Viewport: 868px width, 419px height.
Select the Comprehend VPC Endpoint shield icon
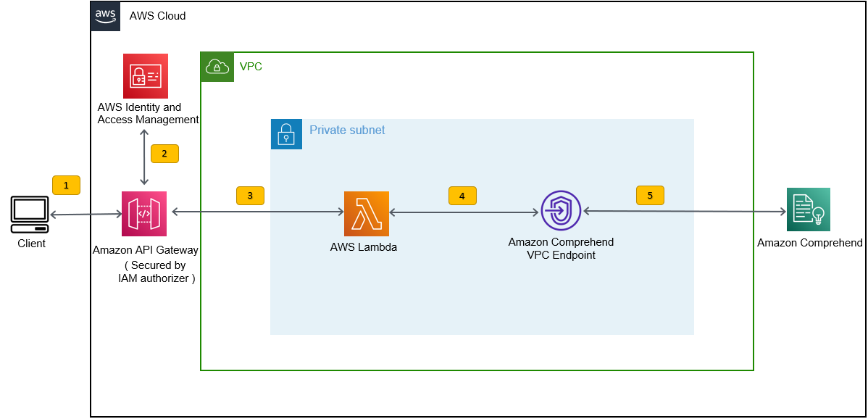pyautogui.click(x=561, y=212)
